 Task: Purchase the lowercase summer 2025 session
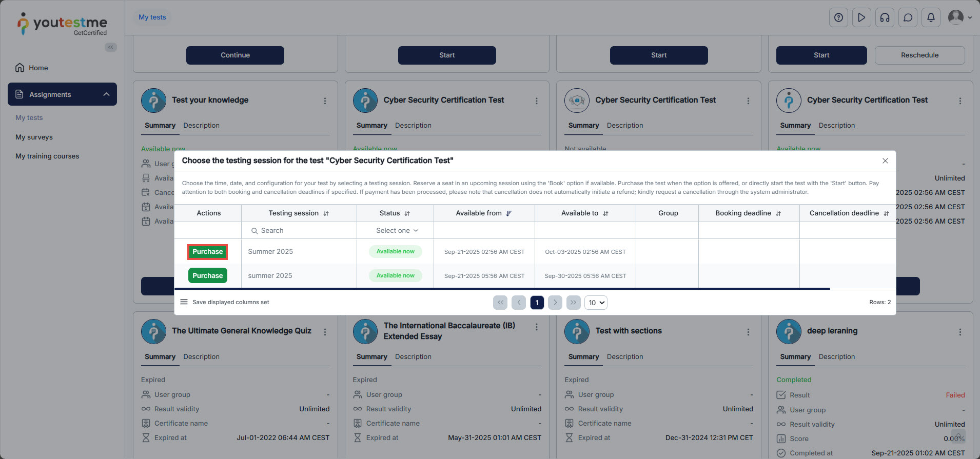pos(207,276)
